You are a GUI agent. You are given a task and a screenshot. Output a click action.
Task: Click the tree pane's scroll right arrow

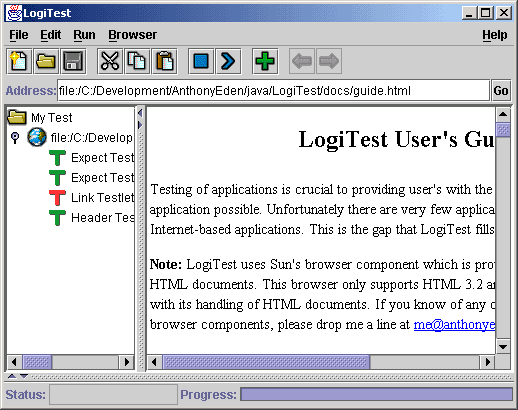pyautogui.click(x=127, y=362)
